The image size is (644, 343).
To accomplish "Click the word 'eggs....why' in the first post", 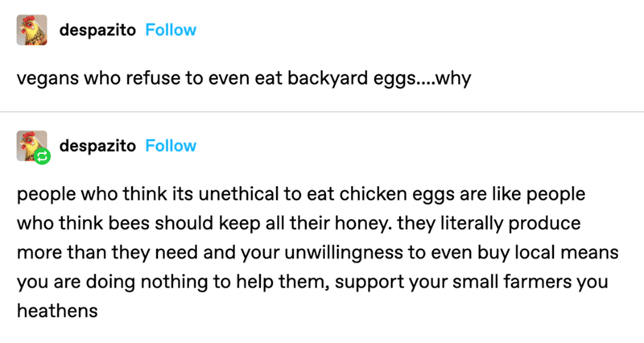I will click(422, 78).
